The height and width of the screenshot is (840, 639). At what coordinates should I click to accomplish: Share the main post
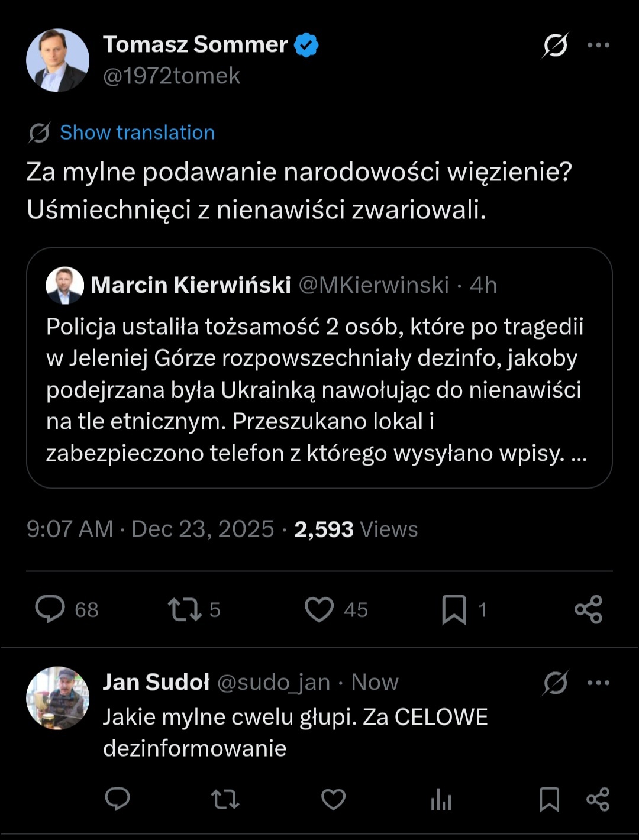(x=588, y=609)
